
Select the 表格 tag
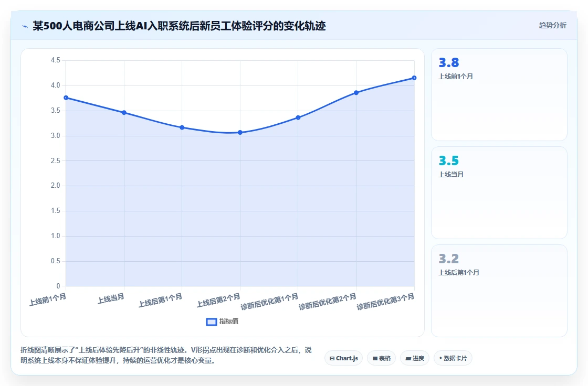pyautogui.click(x=381, y=358)
